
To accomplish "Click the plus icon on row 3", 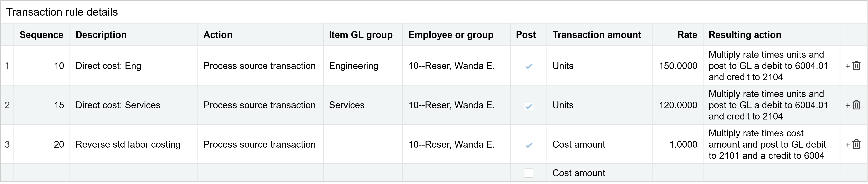I will click(848, 145).
